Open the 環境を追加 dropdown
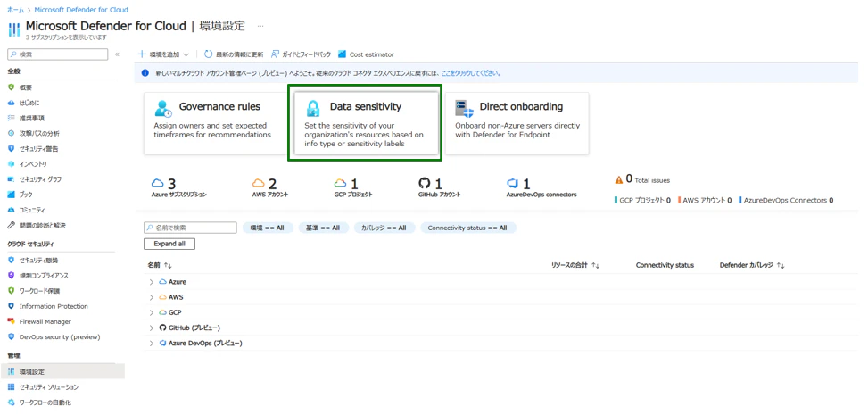The image size is (868, 415). 163,54
